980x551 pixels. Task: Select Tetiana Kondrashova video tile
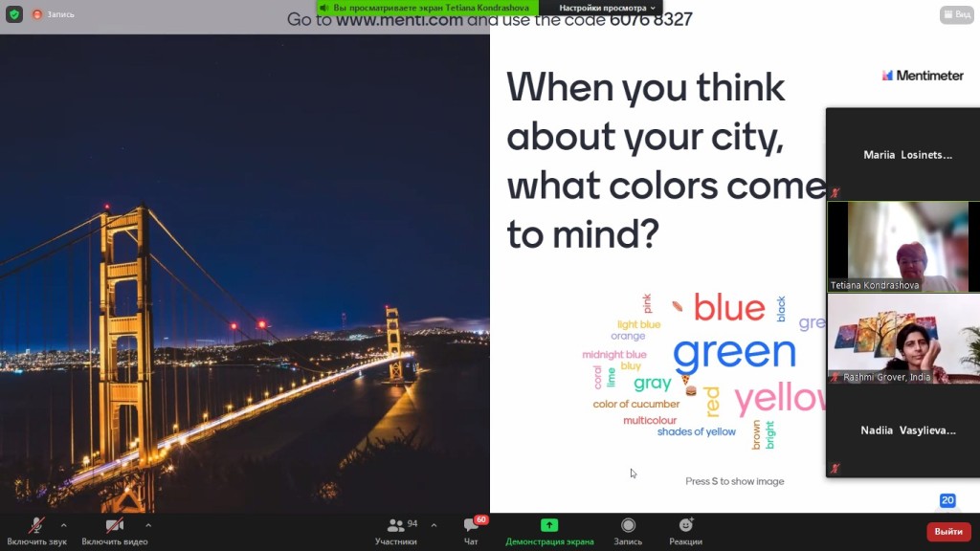tap(903, 247)
